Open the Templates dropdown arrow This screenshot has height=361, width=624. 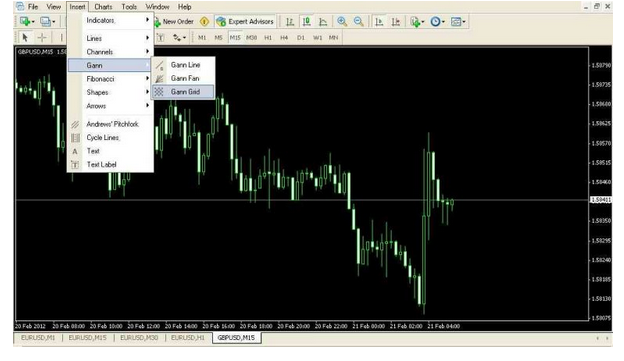point(464,22)
